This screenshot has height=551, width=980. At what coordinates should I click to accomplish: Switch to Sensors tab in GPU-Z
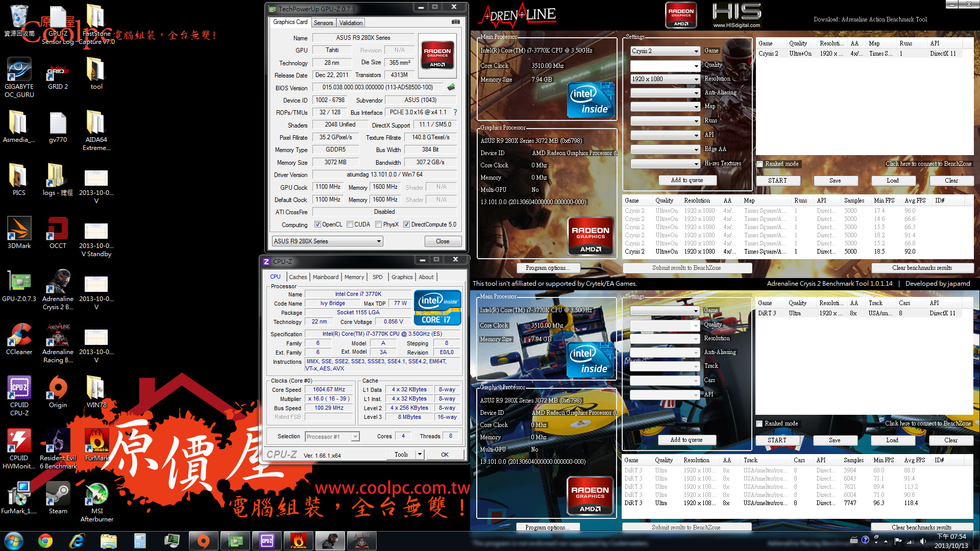323,23
